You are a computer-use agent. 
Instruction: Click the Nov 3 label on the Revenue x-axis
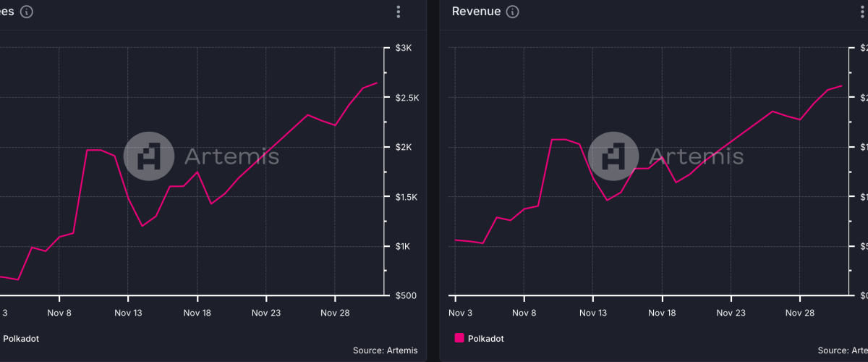[x=460, y=313]
